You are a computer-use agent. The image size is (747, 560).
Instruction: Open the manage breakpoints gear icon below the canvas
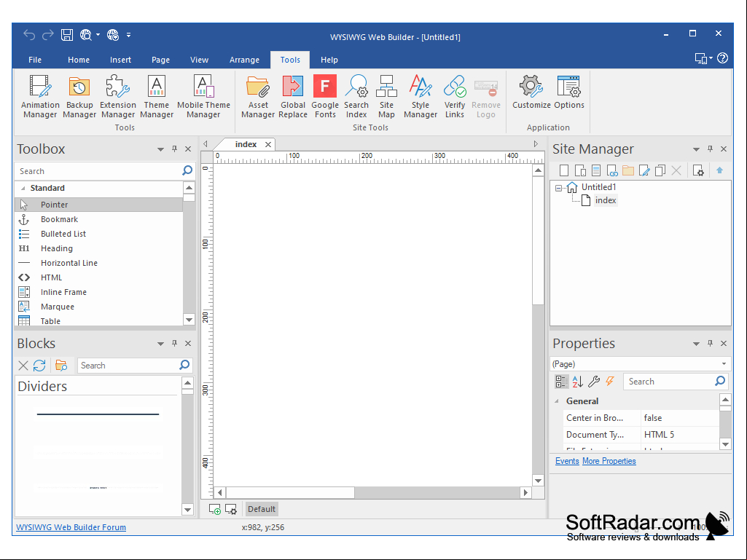231,509
